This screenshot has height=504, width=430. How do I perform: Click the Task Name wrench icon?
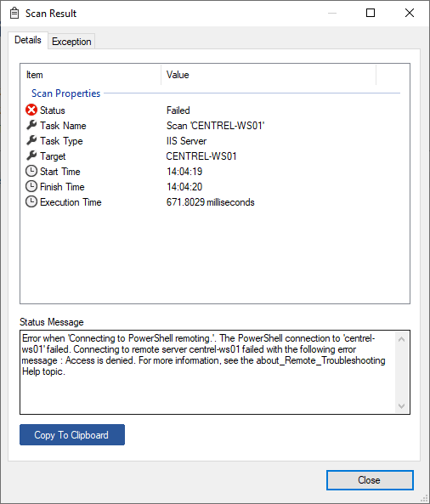pyautogui.click(x=31, y=125)
